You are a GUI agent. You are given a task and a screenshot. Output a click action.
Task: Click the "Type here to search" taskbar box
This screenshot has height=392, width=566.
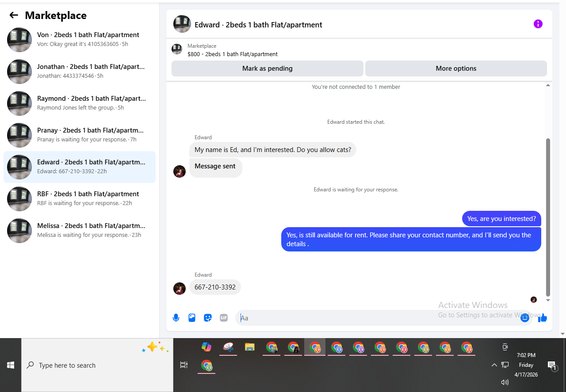coord(97,365)
